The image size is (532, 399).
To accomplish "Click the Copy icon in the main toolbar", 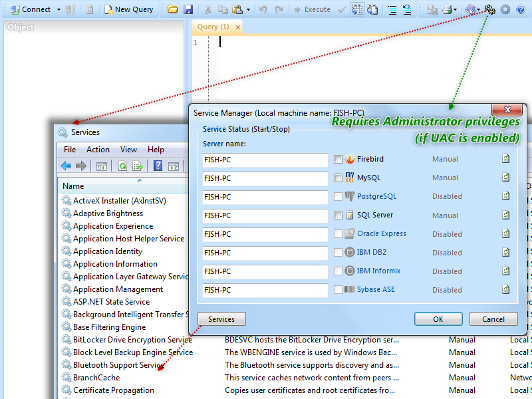I will tap(223, 9).
